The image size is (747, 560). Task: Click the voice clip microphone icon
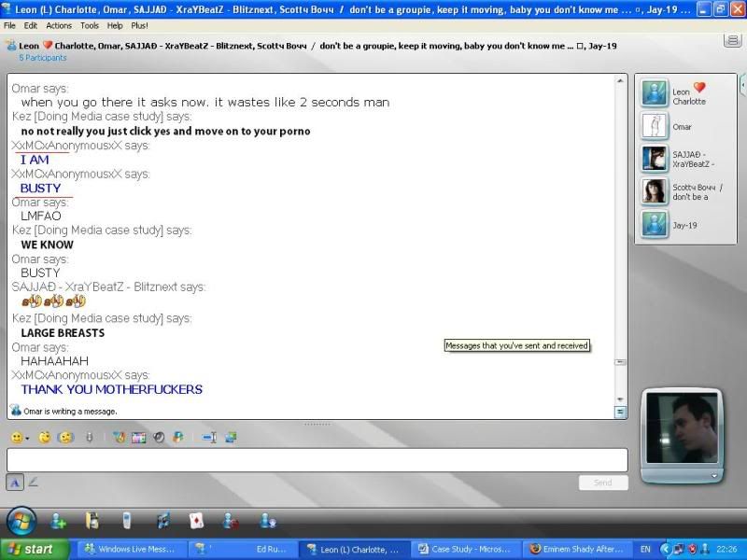[x=89, y=438]
